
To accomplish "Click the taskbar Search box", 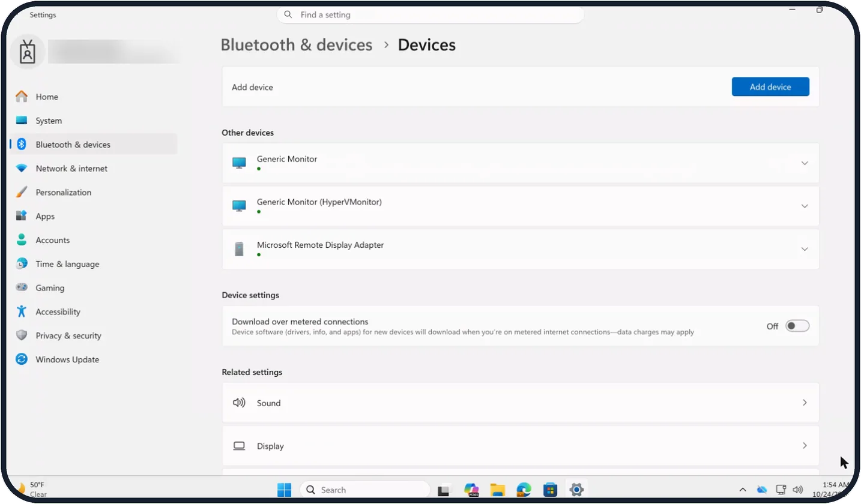I will click(365, 490).
